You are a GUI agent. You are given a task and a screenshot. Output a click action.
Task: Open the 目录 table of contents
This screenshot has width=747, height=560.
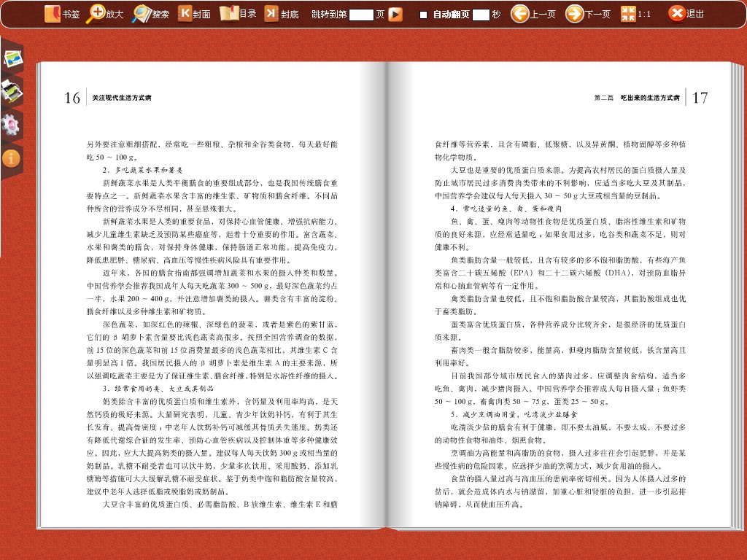click(239, 14)
